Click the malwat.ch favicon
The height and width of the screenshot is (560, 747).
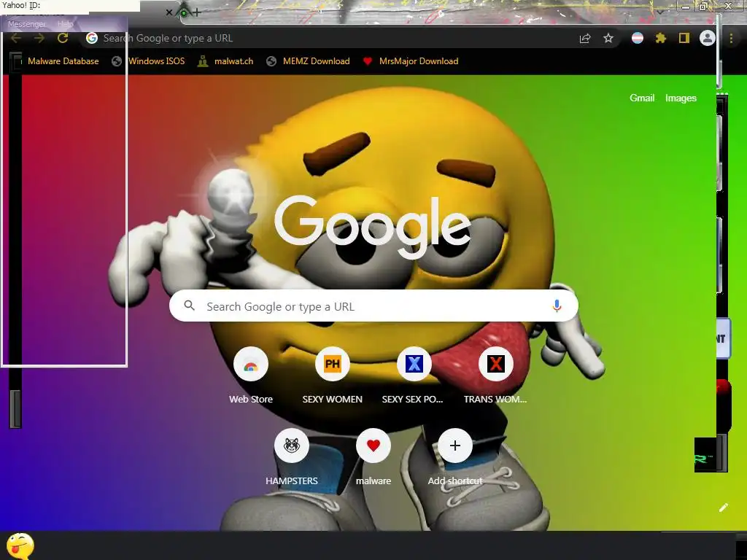pos(203,61)
